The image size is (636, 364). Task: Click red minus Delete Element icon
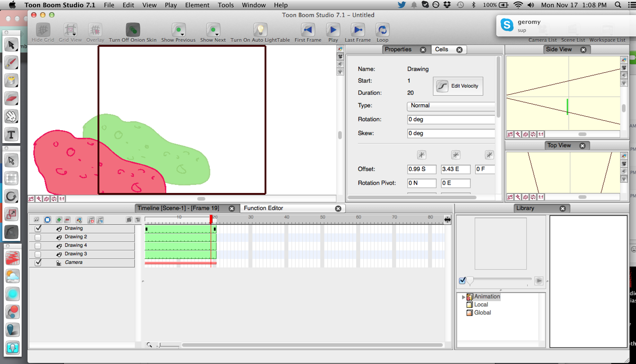pos(67,220)
